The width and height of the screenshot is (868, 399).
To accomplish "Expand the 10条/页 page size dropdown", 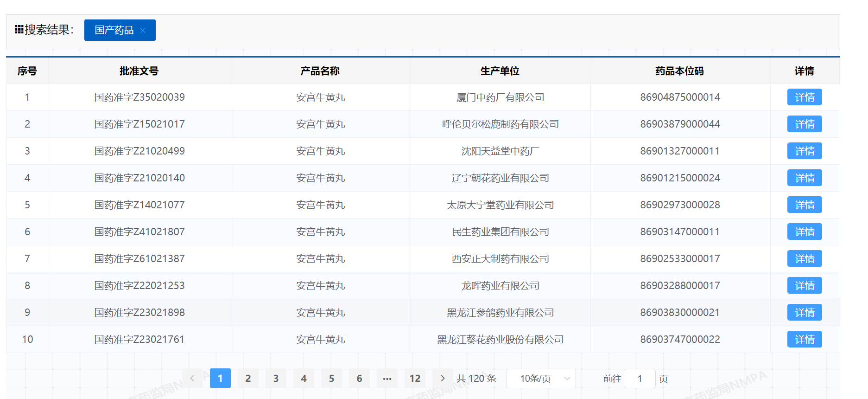I will [541, 379].
